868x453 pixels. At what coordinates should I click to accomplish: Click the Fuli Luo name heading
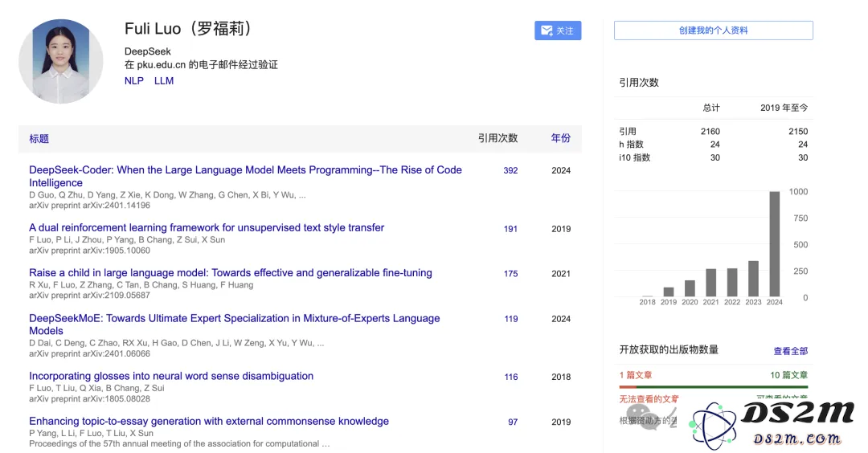pyautogui.click(x=190, y=28)
